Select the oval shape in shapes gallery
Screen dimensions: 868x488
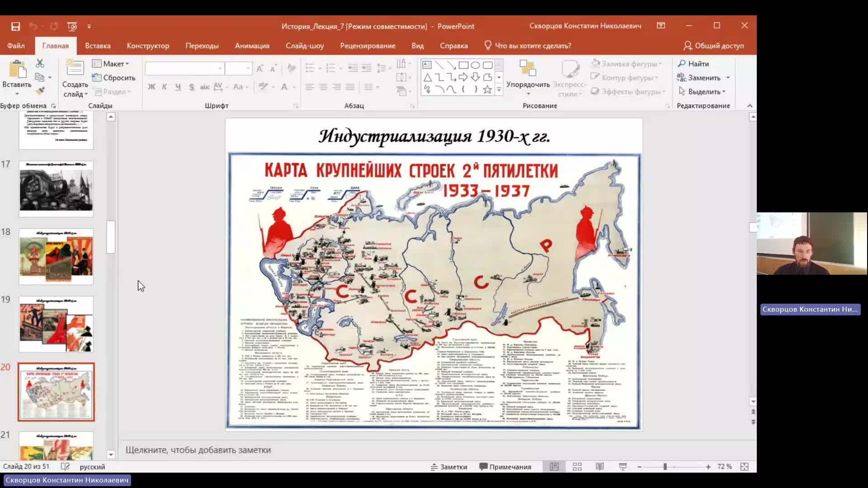click(475, 65)
